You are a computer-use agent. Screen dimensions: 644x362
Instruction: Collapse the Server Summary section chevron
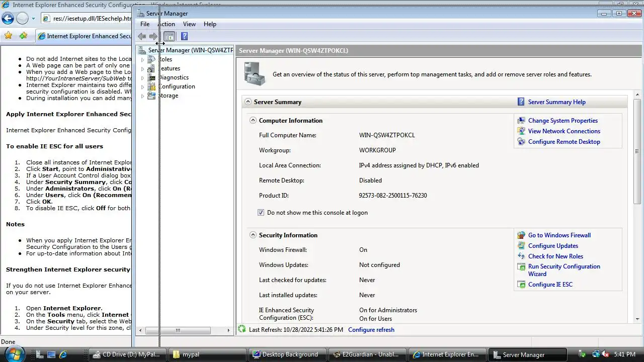248,102
